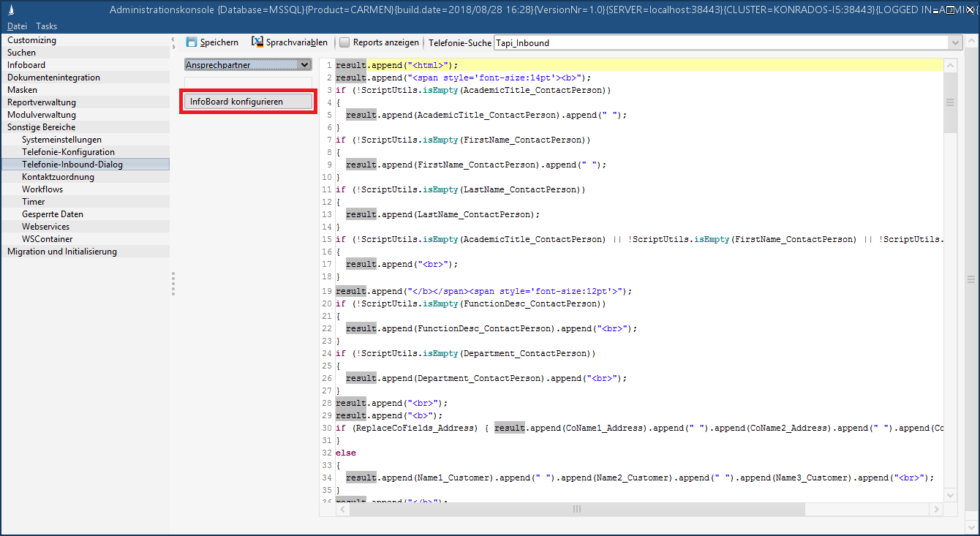980x536 pixels.
Task: Open the Workflows entry in sidebar
Action: coord(42,189)
